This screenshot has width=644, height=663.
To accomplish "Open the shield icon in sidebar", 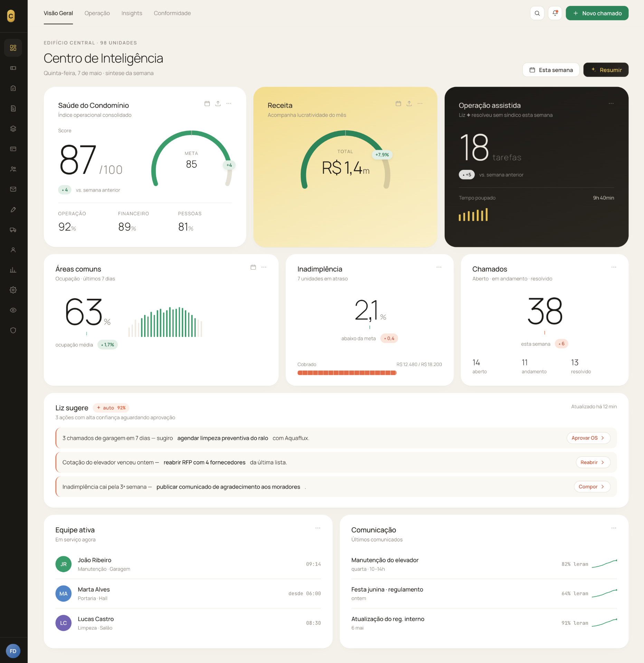I will (x=13, y=330).
